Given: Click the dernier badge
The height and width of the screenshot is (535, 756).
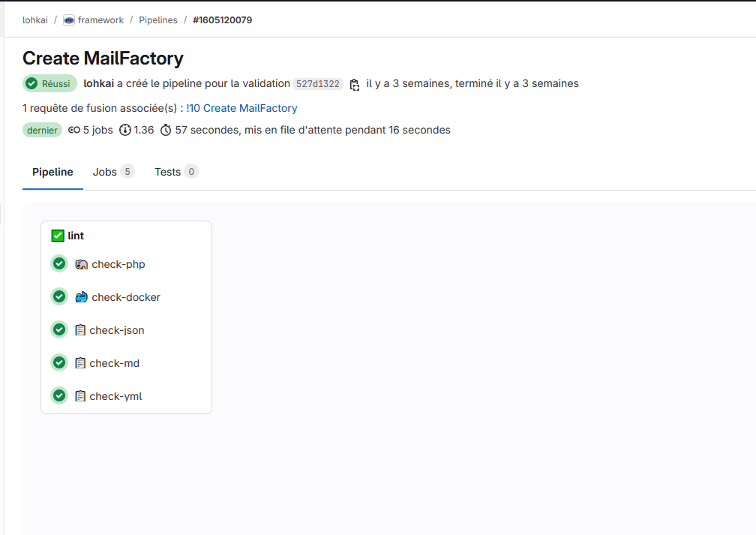Looking at the screenshot, I should pyautogui.click(x=42, y=131).
